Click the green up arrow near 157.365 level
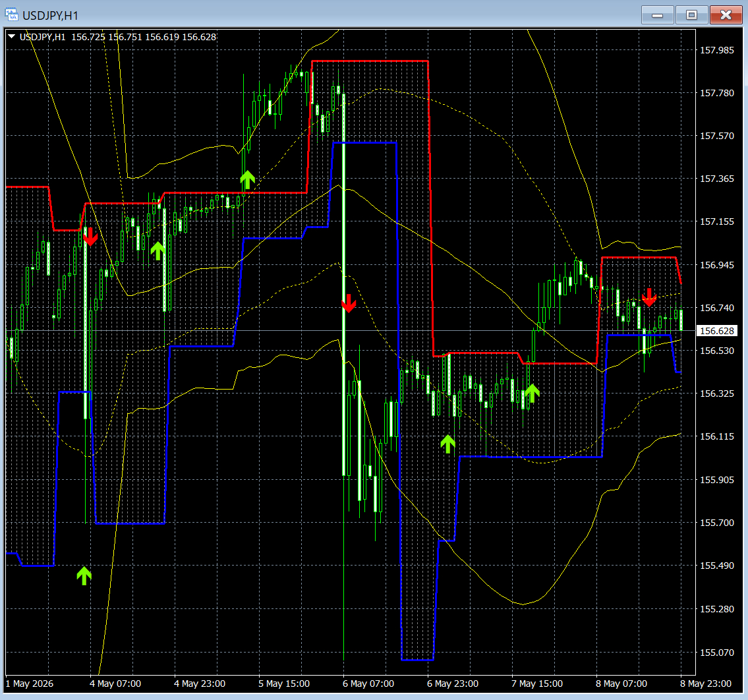The image size is (748, 700). click(x=247, y=180)
